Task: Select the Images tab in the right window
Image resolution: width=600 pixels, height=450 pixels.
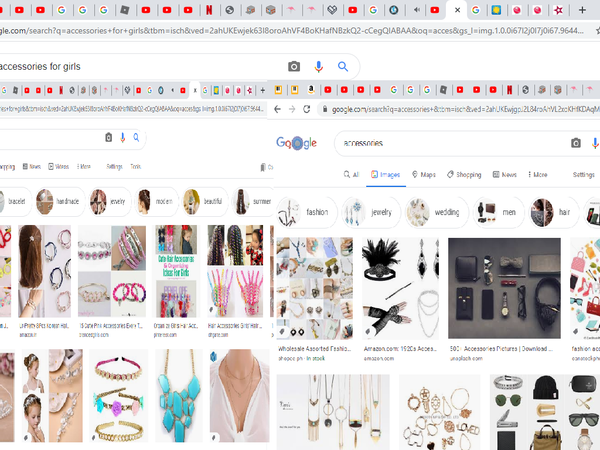Action: (386, 174)
